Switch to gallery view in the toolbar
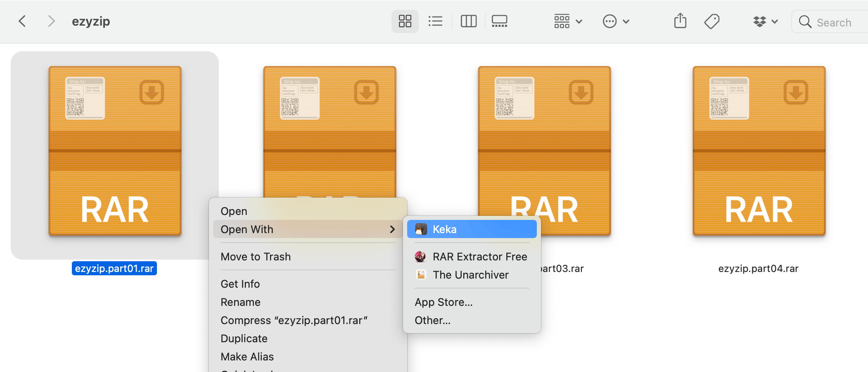Screen dimensions: 868x372 tap(499, 21)
